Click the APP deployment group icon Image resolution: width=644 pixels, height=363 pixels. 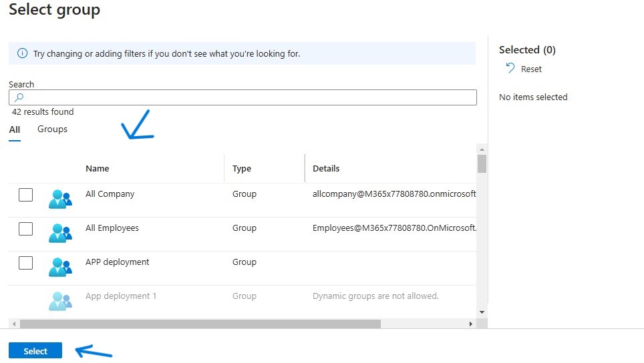(60, 266)
